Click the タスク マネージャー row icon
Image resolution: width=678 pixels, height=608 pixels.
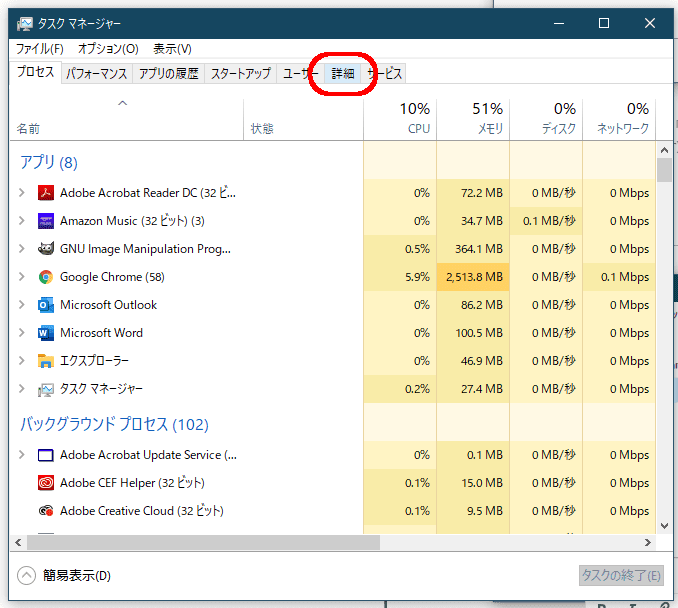click(x=46, y=389)
